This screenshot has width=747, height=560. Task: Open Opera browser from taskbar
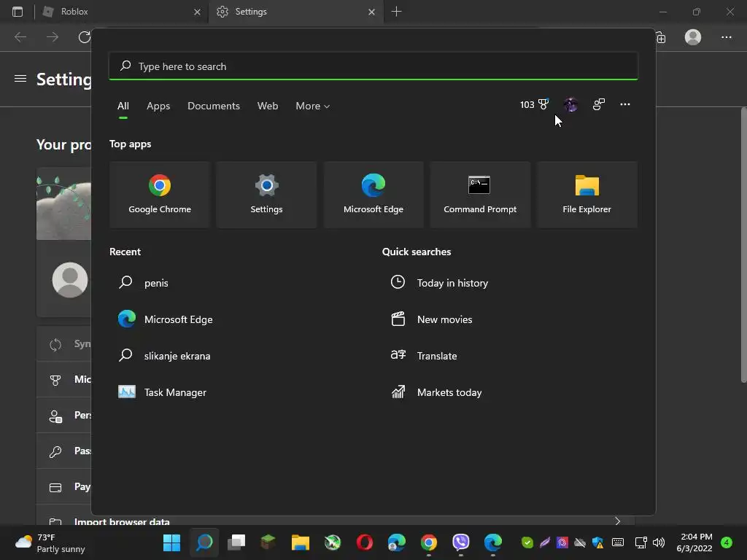click(x=365, y=542)
